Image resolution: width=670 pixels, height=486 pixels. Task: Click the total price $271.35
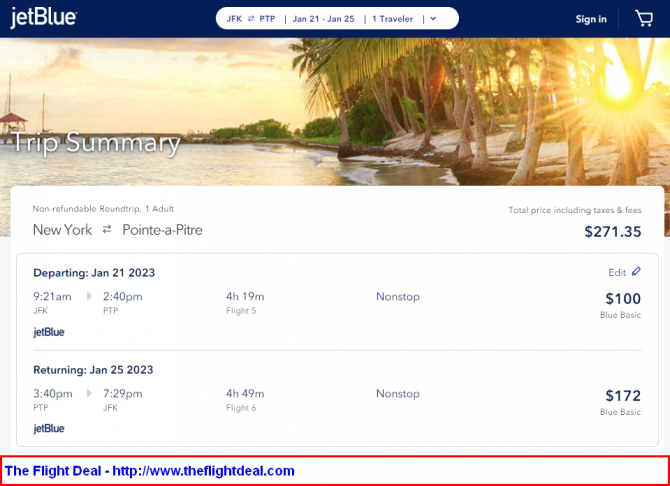(x=613, y=232)
